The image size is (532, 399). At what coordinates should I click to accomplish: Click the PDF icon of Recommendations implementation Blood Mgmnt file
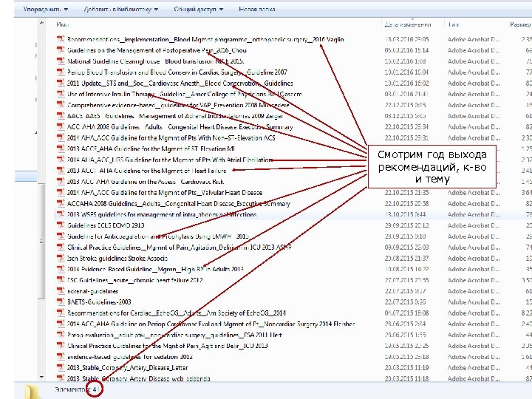point(61,39)
